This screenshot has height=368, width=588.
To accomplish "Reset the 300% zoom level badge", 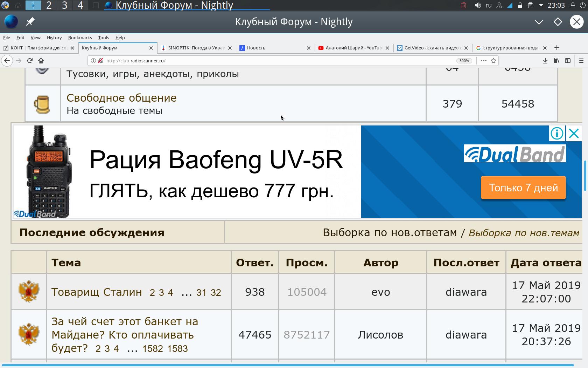I will 464,61.
